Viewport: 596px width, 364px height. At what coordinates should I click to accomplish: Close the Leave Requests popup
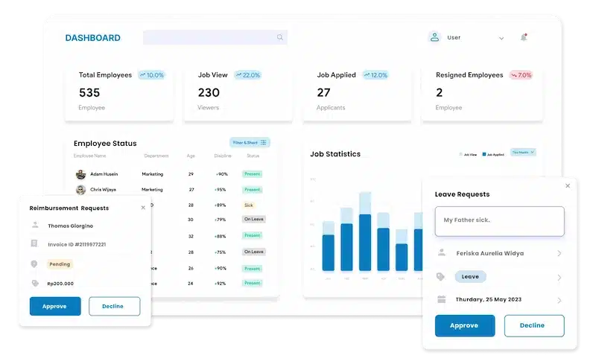click(568, 186)
